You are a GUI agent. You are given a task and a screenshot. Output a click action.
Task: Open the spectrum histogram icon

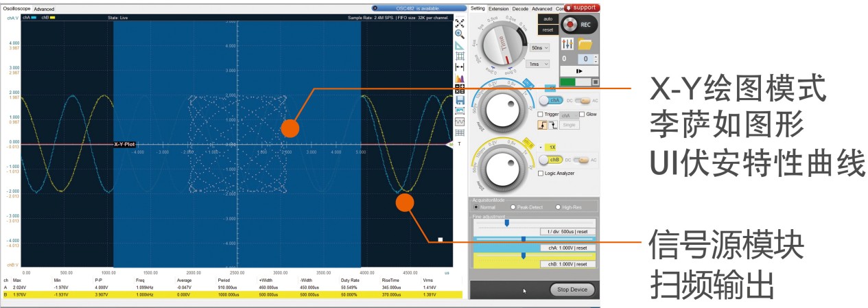coord(460,78)
